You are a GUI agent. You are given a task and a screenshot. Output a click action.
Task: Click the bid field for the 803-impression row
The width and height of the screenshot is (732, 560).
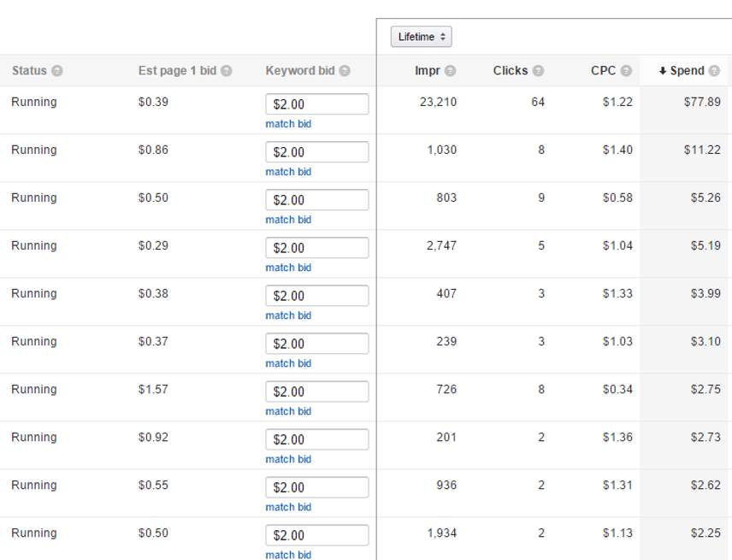tap(316, 199)
